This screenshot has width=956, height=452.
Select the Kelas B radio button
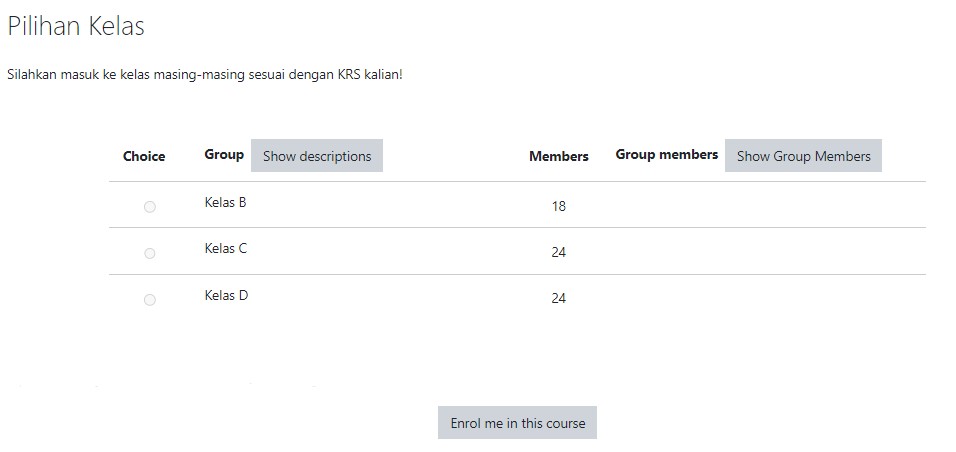(x=149, y=207)
